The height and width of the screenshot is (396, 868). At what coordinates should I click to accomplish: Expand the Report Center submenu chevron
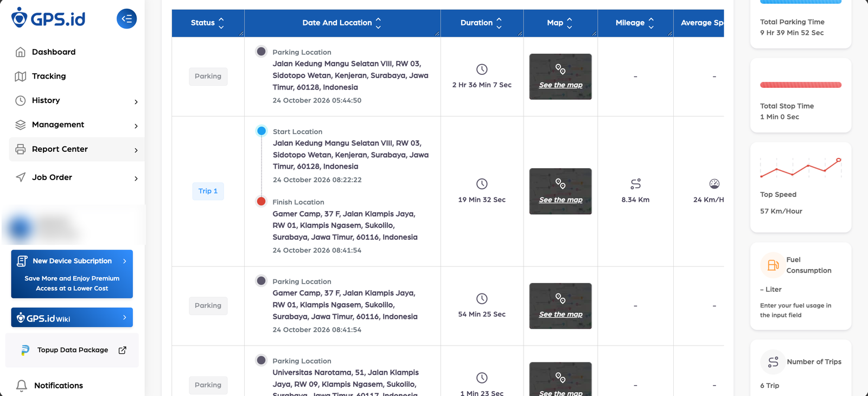click(136, 150)
